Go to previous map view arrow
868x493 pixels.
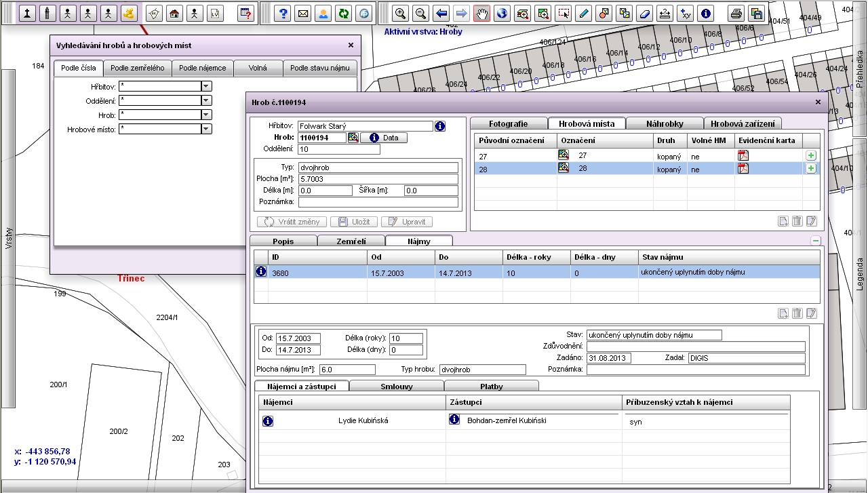pos(441,14)
